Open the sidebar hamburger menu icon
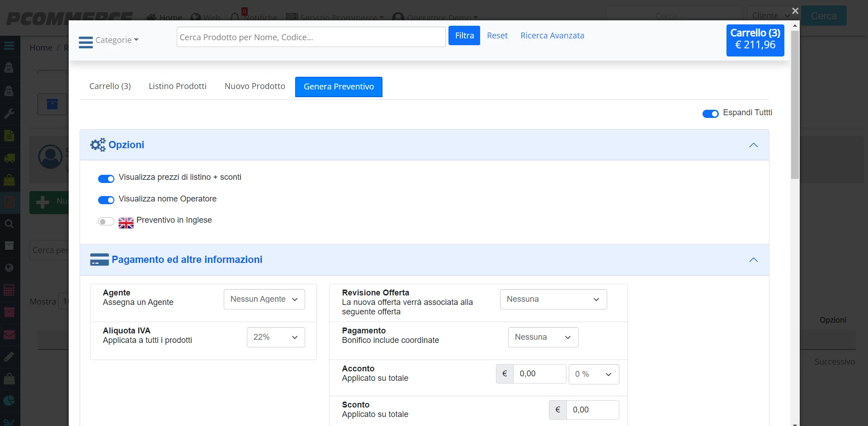 [x=9, y=46]
